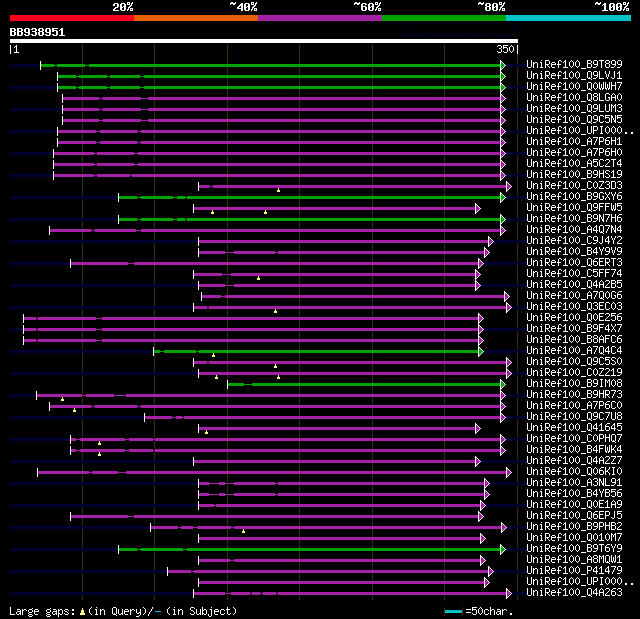
Task: Click the UniRef100_C5FF74 label
Action: pos(574,274)
